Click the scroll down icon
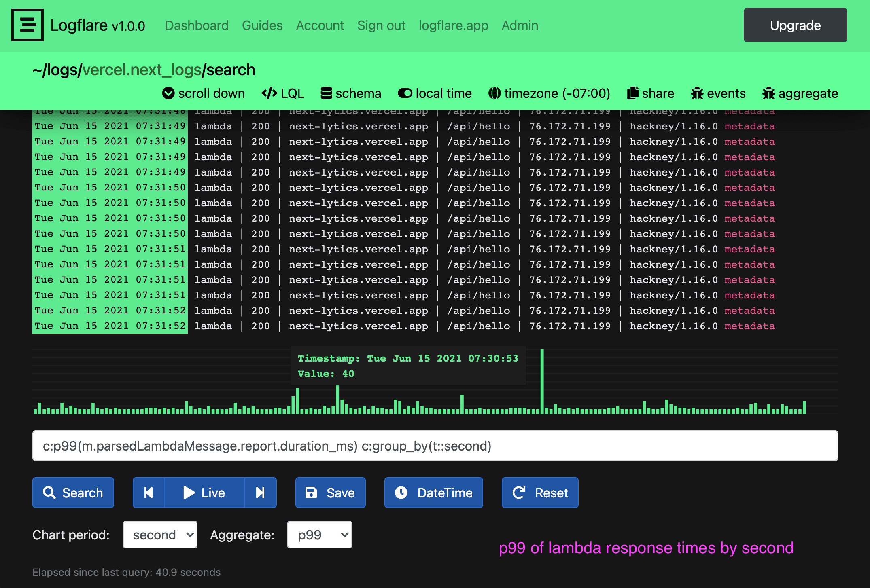Image resolution: width=870 pixels, height=588 pixels. (x=168, y=93)
